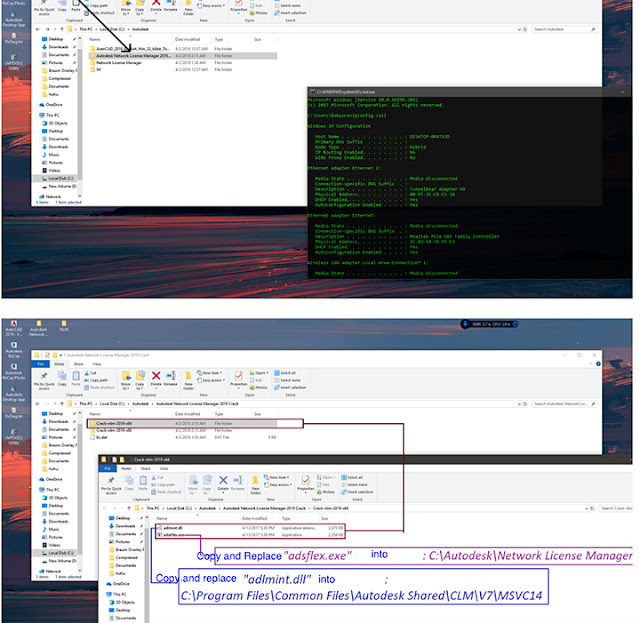Select Network License Manager folder in Autodesk window
640x623 pixels.
click(x=182, y=63)
